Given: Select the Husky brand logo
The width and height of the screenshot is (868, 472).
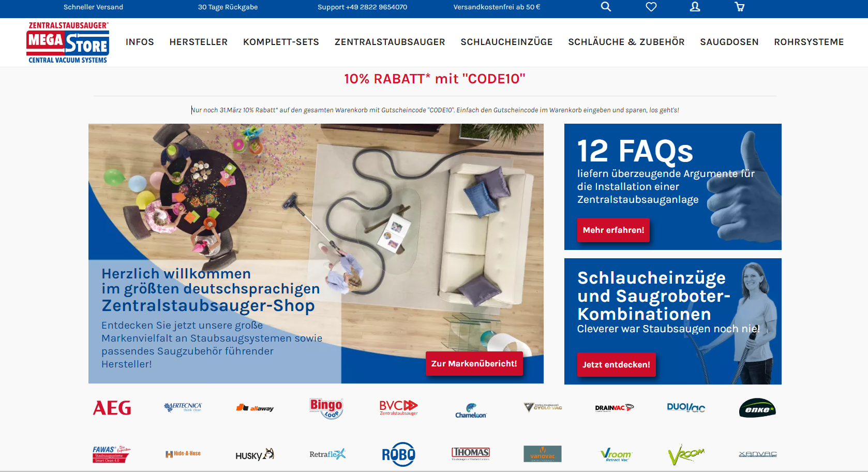Looking at the screenshot, I should tap(255, 454).
